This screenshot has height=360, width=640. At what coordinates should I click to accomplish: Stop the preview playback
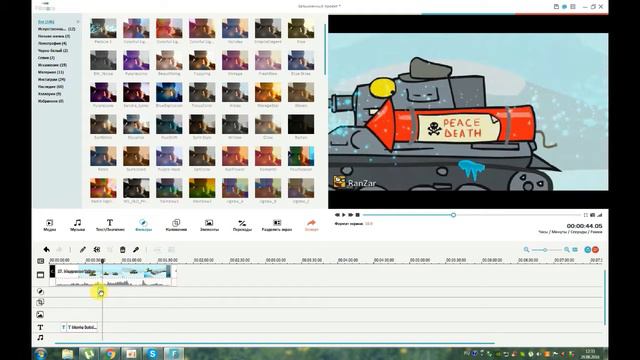click(358, 215)
